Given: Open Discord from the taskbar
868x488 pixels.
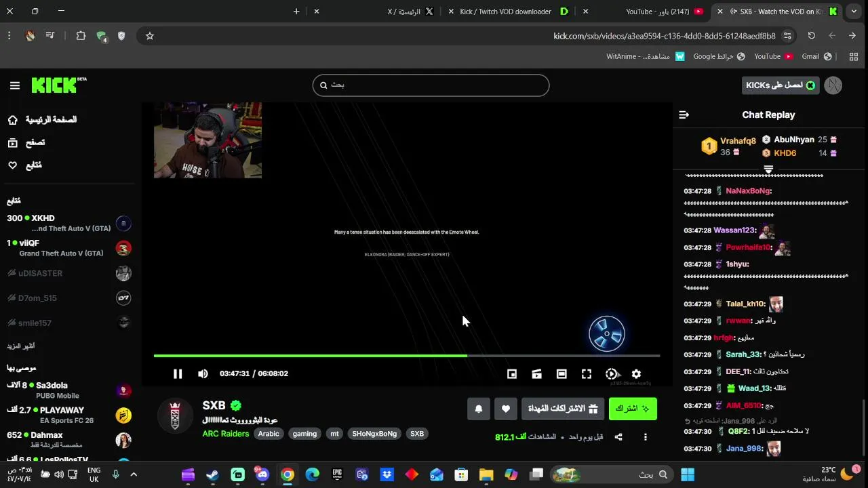Looking at the screenshot, I should (262, 474).
